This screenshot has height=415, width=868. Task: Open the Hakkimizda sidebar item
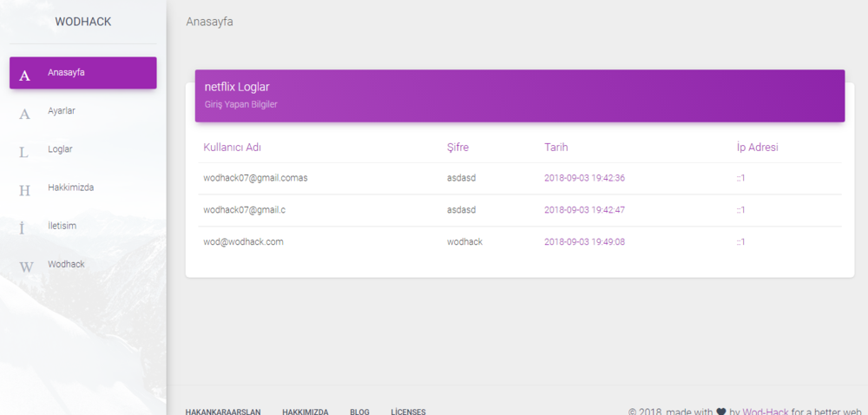[83, 187]
